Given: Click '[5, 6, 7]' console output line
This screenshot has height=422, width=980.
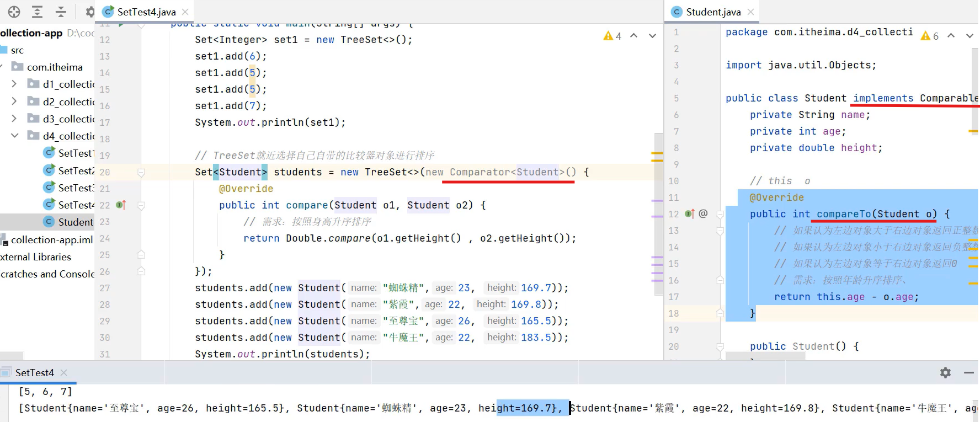Looking at the screenshot, I should tap(45, 392).
